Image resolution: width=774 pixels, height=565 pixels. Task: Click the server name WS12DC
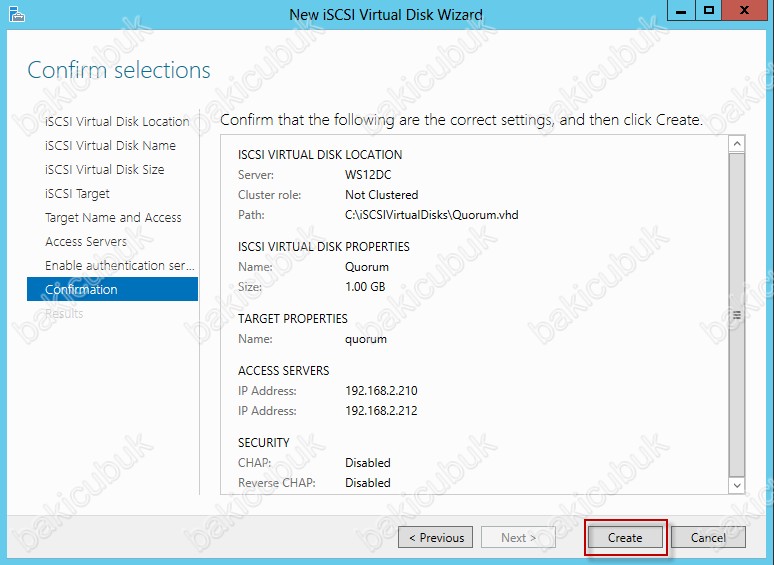[368, 175]
